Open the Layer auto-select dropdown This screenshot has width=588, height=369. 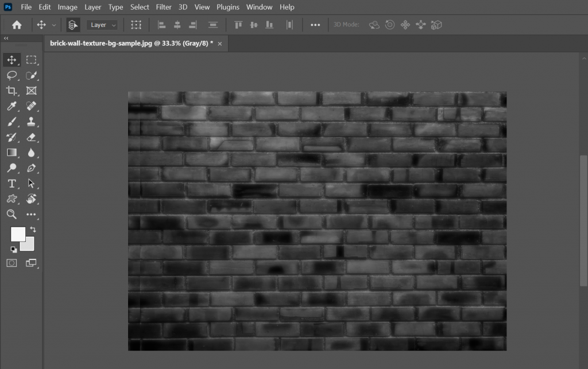pos(102,25)
